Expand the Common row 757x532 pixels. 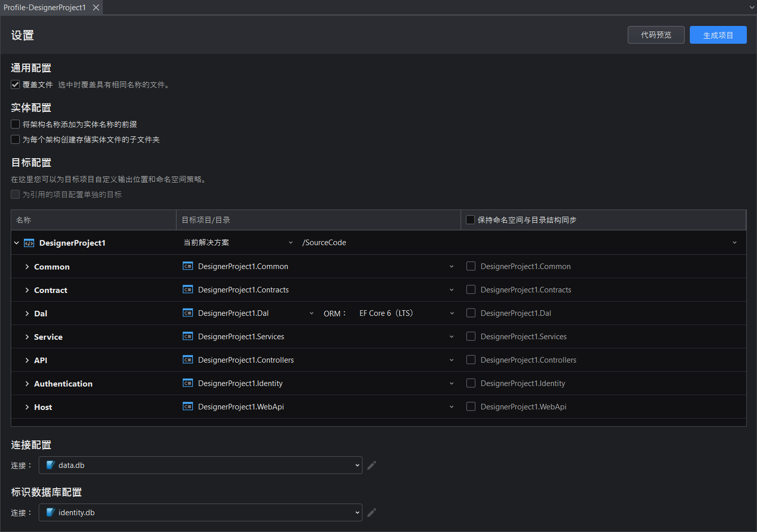27,267
